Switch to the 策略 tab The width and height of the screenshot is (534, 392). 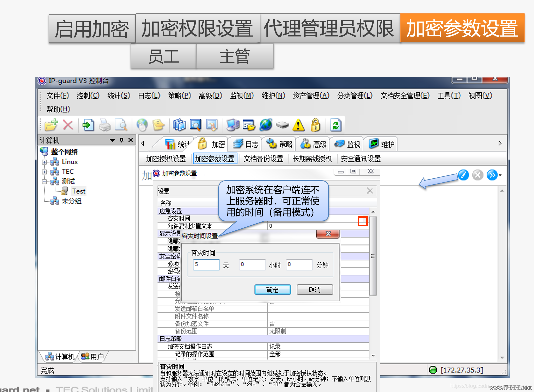(279, 144)
